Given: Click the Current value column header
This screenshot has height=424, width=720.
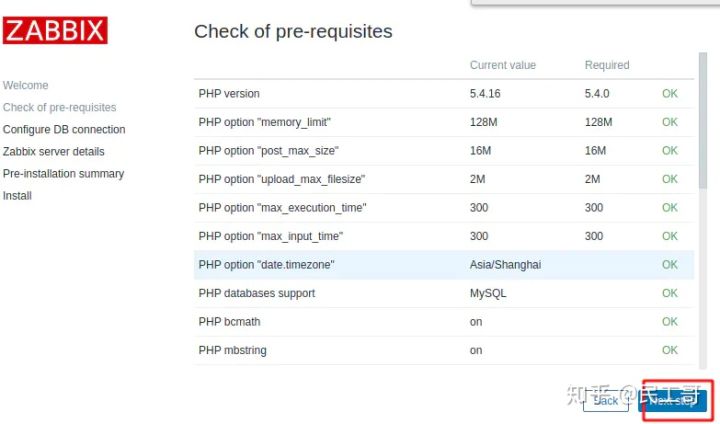Looking at the screenshot, I should (x=503, y=65).
